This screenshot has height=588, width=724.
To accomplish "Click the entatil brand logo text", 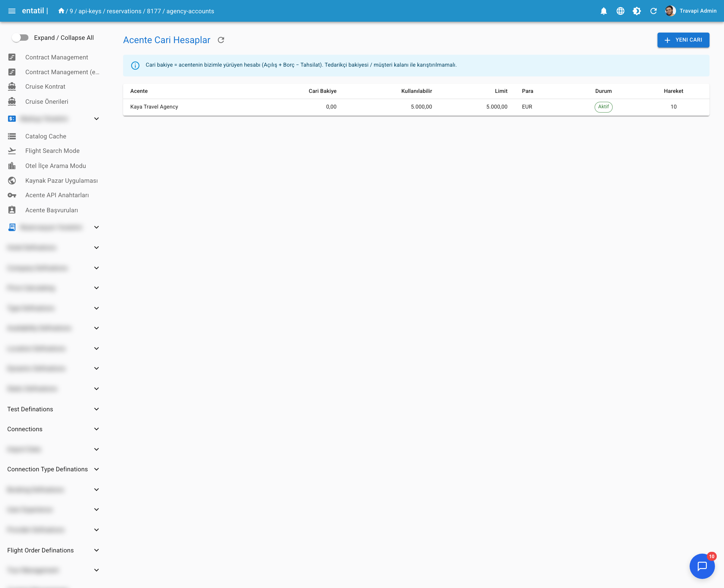I will (x=33, y=11).
